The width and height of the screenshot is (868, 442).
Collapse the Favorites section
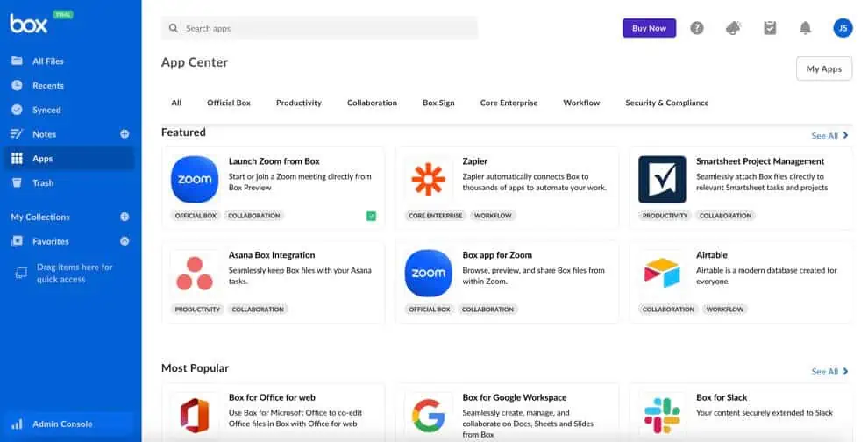coord(125,241)
